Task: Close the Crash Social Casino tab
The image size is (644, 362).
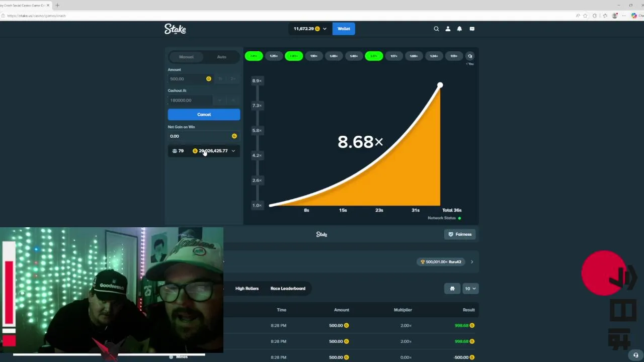Action: [x=48, y=5]
